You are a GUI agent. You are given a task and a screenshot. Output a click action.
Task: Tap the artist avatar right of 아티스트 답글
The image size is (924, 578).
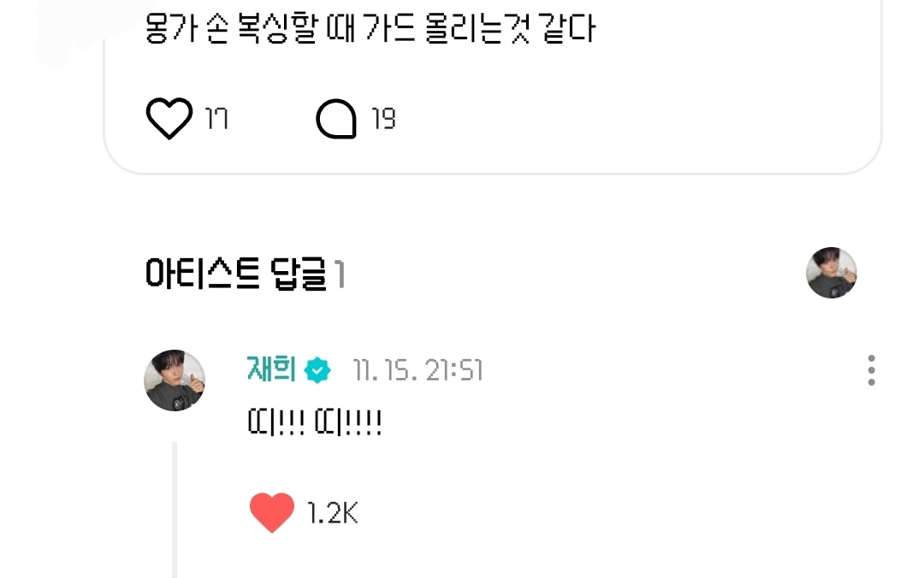click(x=831, y=273)
